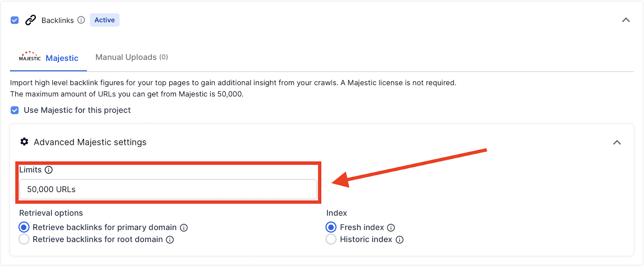Open info tooltip for root domain option
644x267 pixels.
tap(170, 240)
